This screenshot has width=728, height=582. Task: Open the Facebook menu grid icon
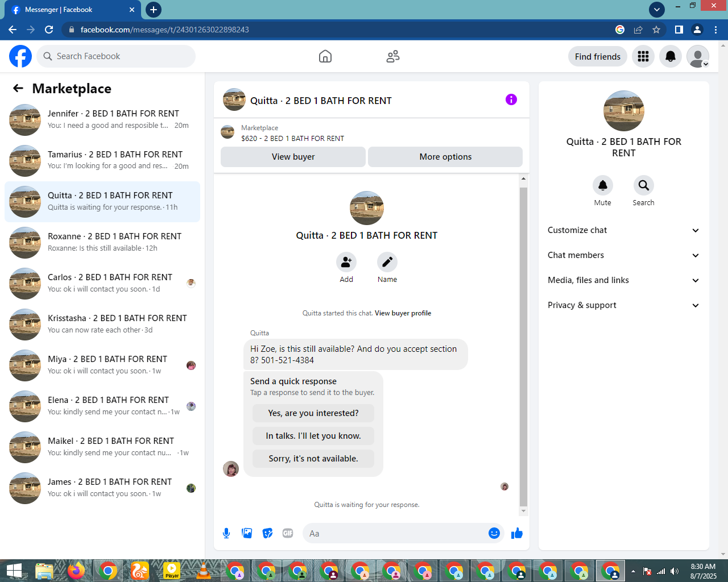pyautogui.click(x=643, y=56)
